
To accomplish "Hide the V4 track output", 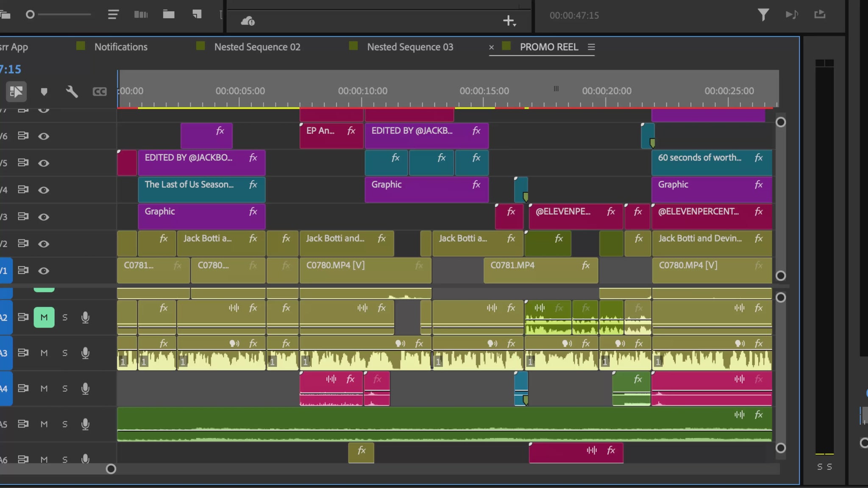I will (x=44, y=190).
